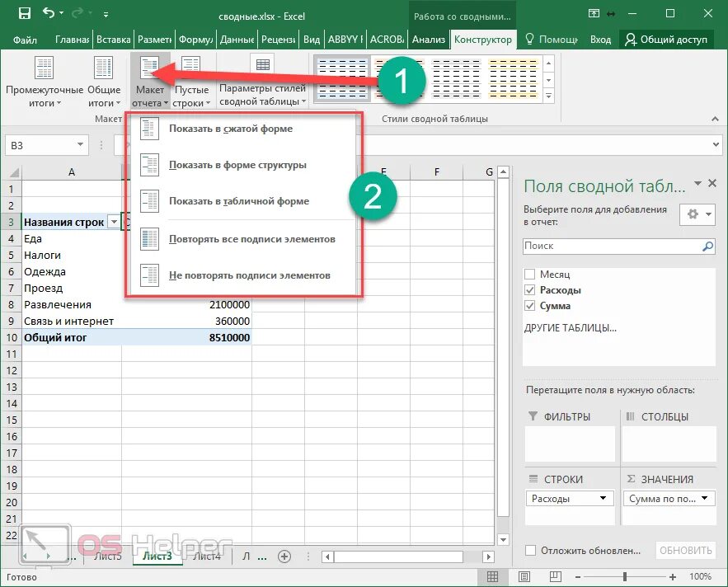
Task: Open Quick Access Toolbar customize arrow
Action: 106,14
